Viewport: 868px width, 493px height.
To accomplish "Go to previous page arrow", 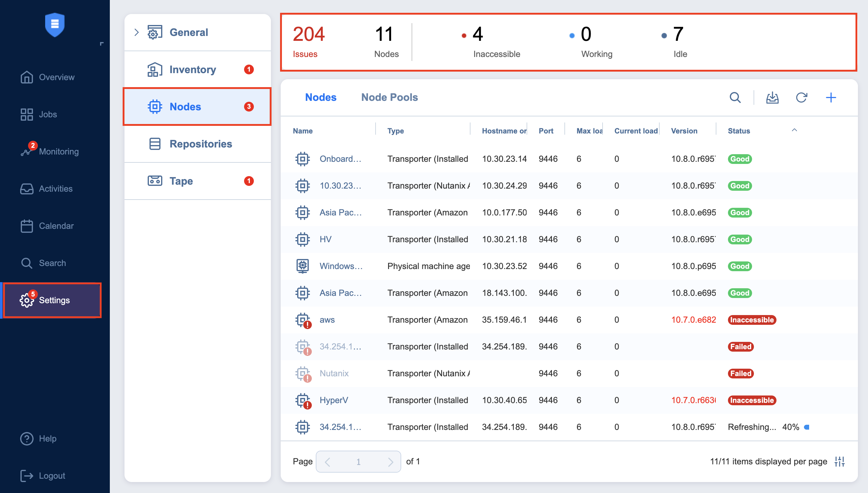I will click(x=327, y=462).
